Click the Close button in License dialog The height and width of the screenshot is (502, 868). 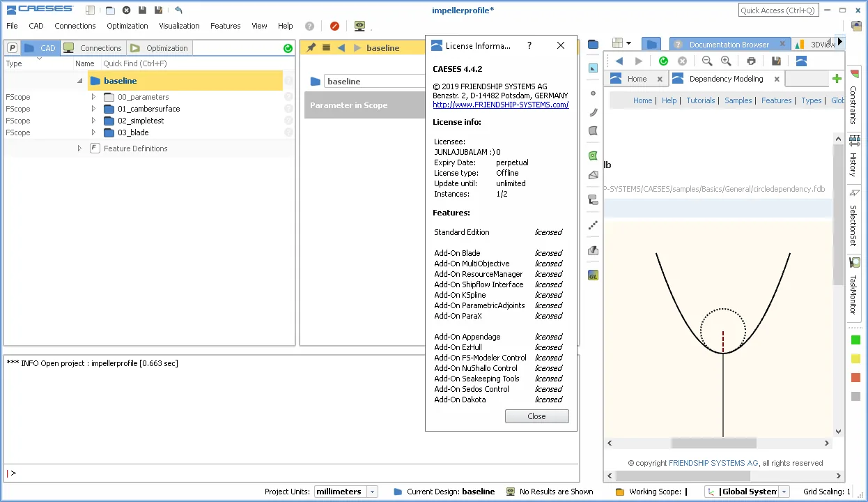[x=536, y=416]
